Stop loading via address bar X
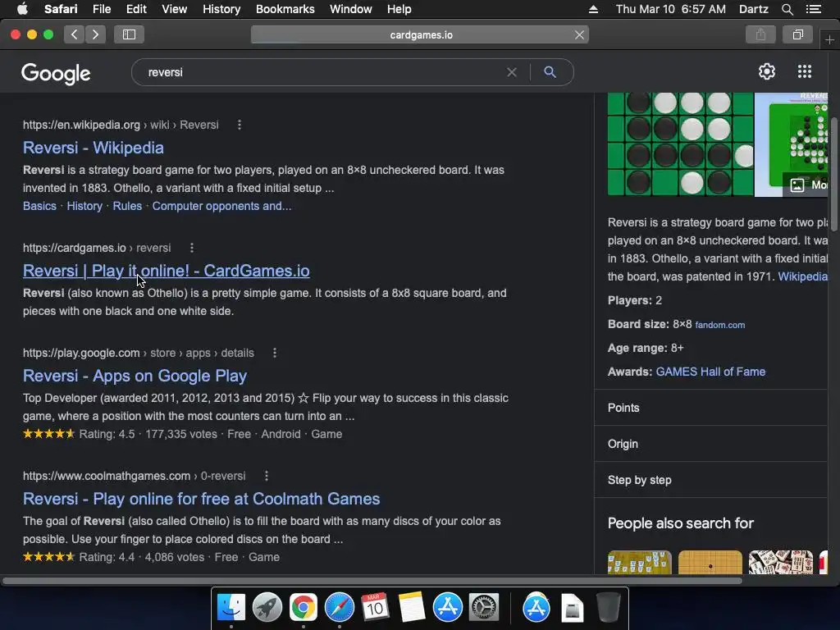840x630 pixels. click(x=579, y=34)
